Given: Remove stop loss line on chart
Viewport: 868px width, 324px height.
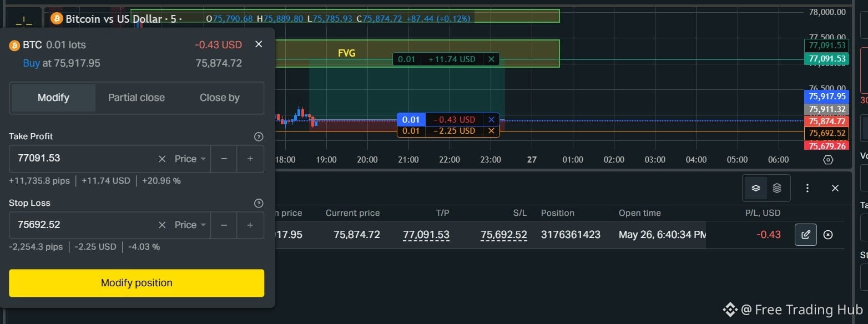Looking at the screenshot, I should [491, 131].
